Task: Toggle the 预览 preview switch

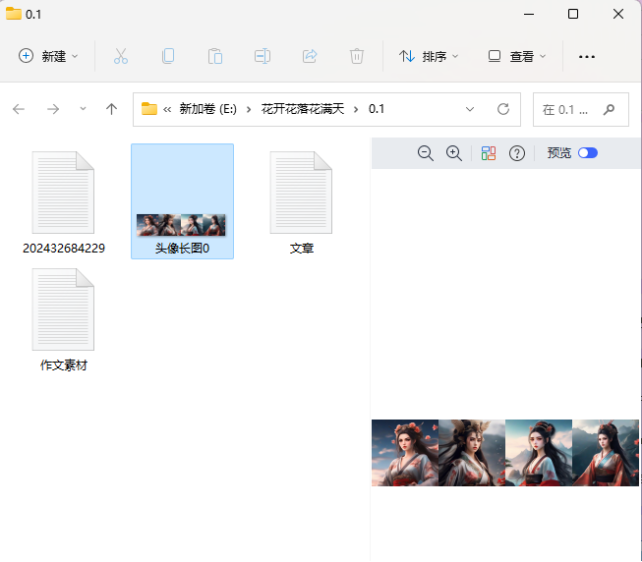Action: [588, 153]
